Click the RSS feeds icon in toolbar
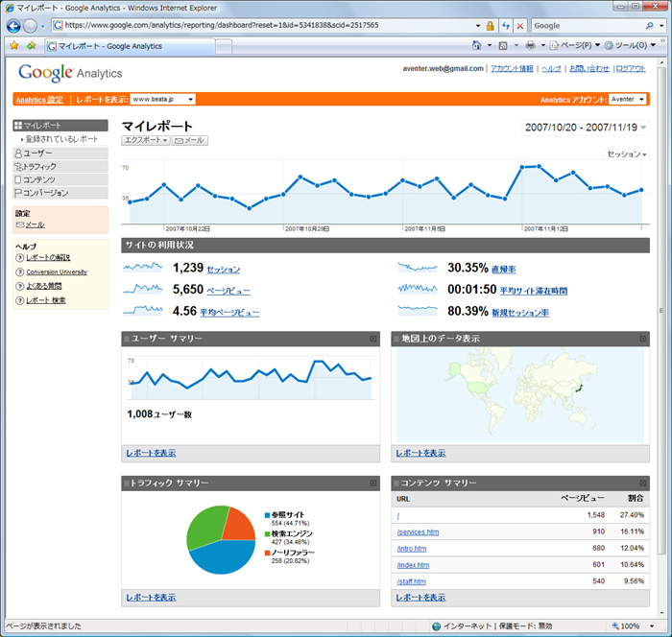 (x=503, y=45)
